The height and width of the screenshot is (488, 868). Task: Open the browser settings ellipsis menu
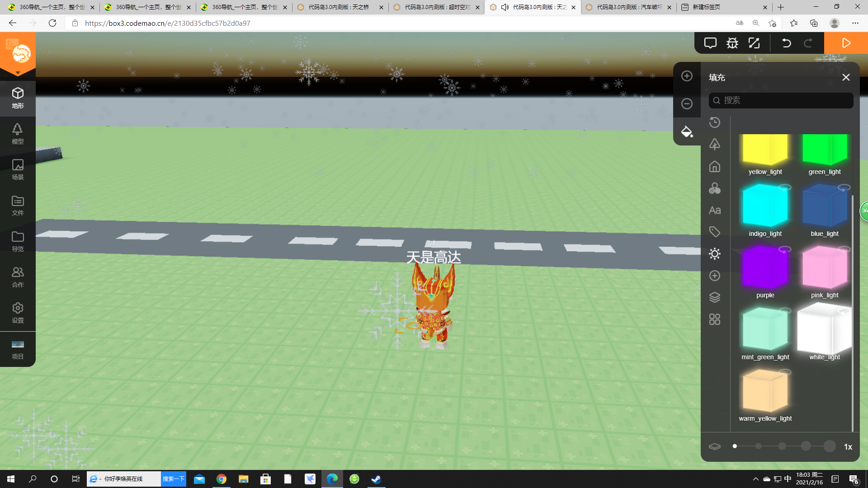tap(855, 23)
